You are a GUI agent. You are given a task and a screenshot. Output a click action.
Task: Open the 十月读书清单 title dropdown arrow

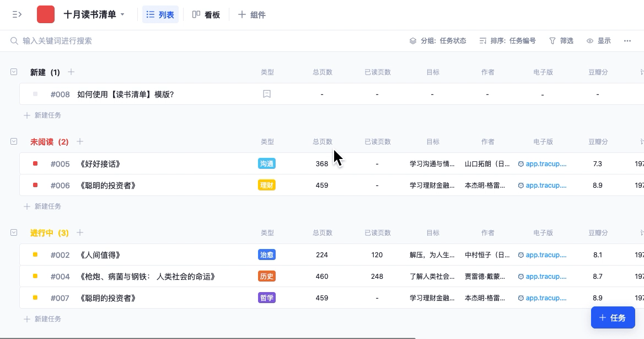click(x=122, y=15)
